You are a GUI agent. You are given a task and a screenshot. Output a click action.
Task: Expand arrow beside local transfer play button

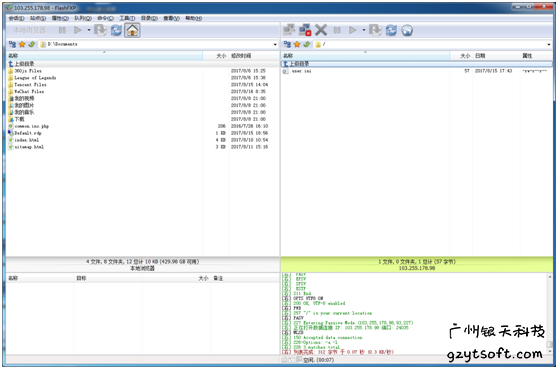89,30
